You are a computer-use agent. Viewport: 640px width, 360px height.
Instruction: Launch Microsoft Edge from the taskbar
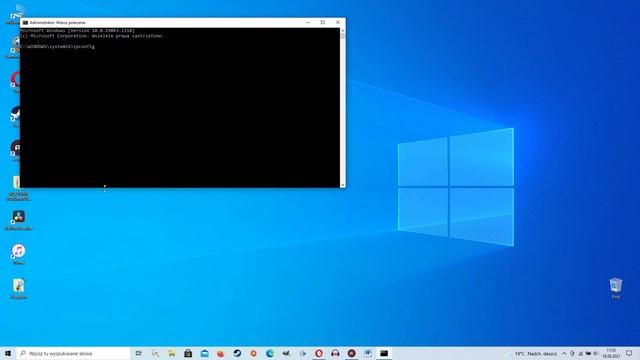coord(270,353)
